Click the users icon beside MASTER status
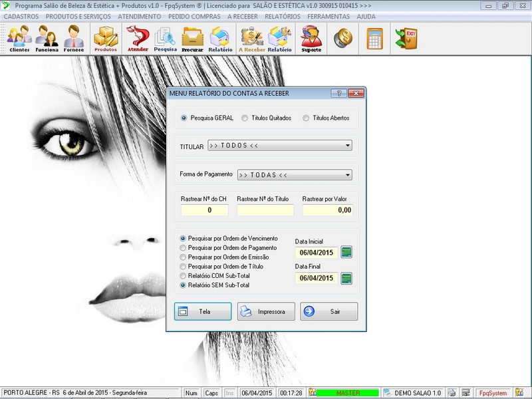The height and width of the screenshot is (399, 532). click(x=312, y=392)
